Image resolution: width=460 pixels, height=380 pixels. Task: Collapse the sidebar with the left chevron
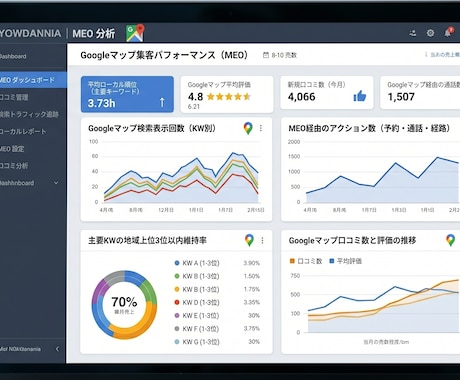click(57, 349)
